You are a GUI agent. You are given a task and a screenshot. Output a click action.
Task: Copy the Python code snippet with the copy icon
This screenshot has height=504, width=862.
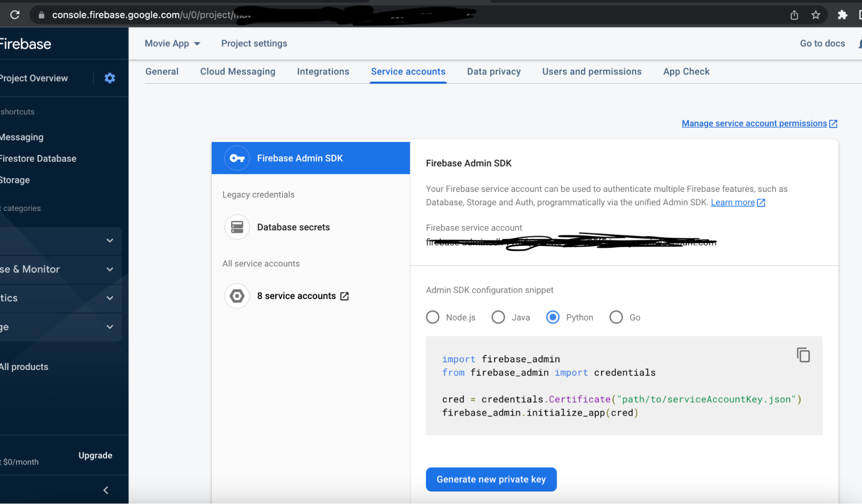coord(803,355)
